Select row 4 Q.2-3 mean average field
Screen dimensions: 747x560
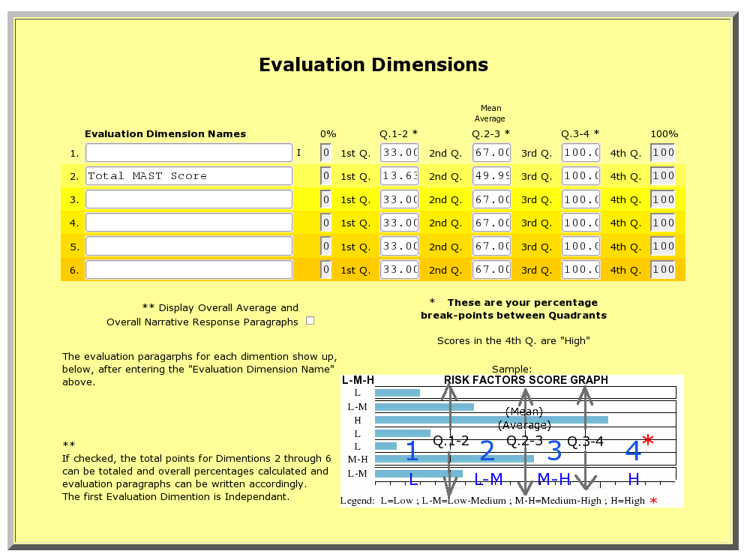coord(492,223)
